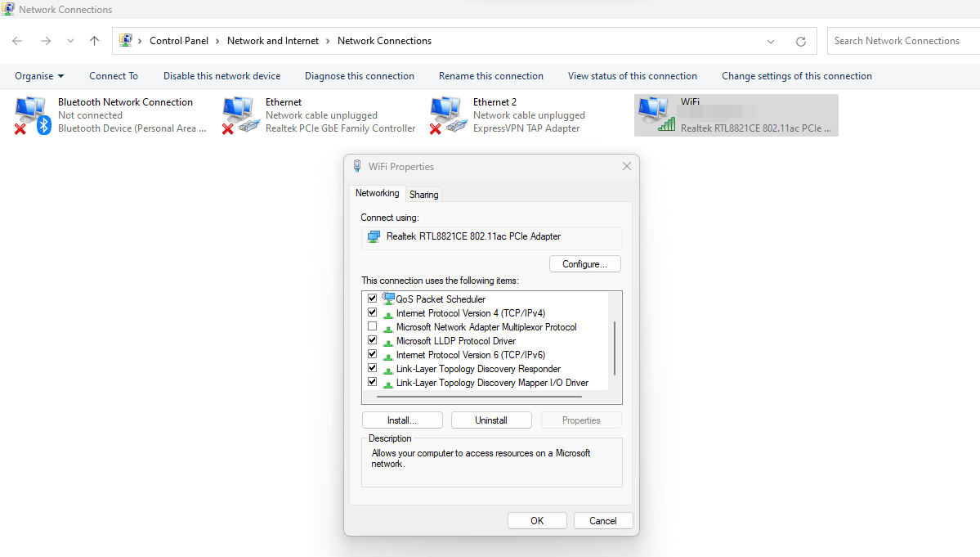Click the Configure button
The image size is (980, 557).
pyautogui.click(x=584, y=263)
